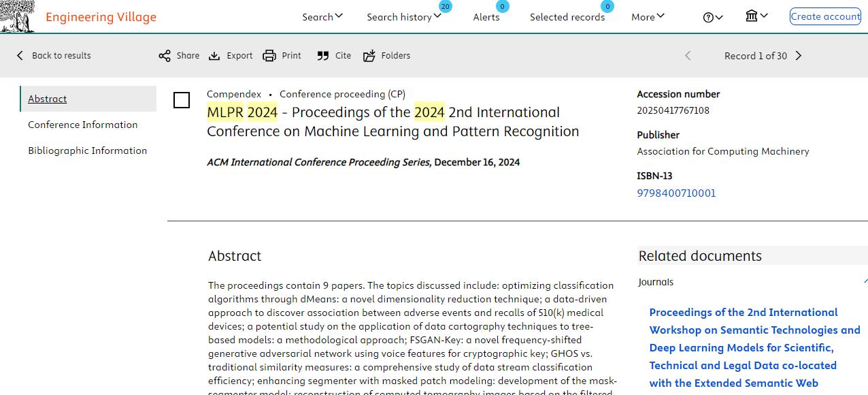
Task: Click the Alerts count badge
Action: (503, 7)
